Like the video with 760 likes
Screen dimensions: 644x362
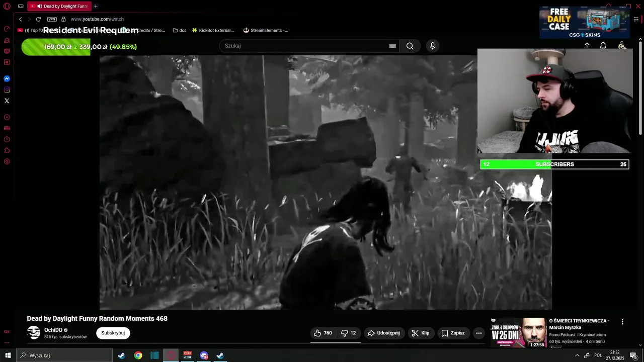[x=323, y=333]
